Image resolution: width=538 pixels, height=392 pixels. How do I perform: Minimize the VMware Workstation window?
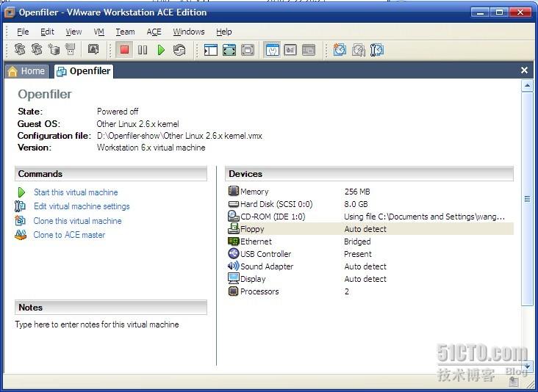pos(480,12)
